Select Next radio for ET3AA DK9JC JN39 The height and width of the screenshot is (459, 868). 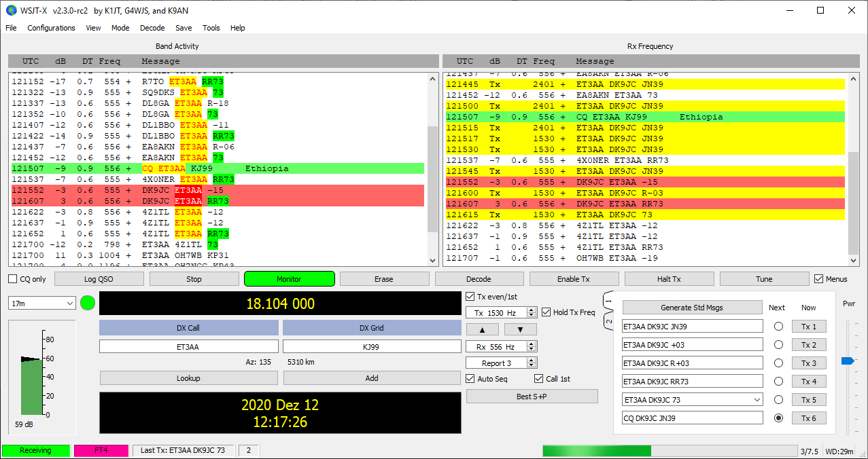coord(778,327)
